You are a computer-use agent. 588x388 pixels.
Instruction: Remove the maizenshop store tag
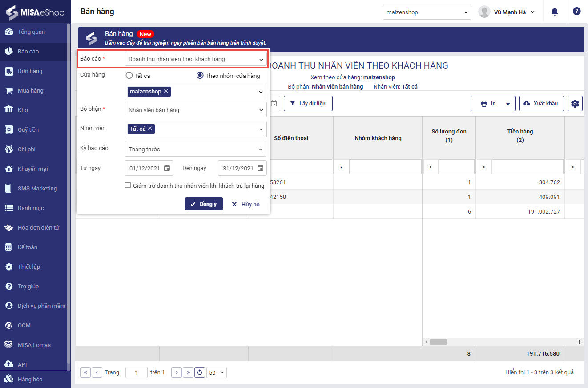[x=166, y=91]
